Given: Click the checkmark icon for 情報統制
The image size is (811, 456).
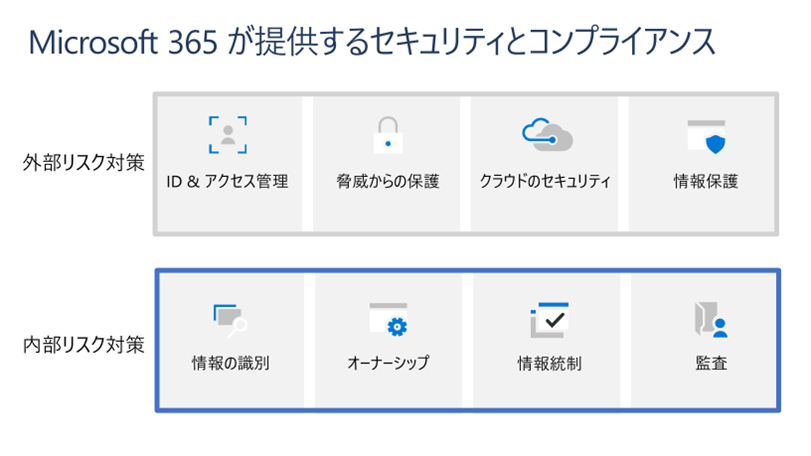Looking at the screenshot, I should (548, 319).
